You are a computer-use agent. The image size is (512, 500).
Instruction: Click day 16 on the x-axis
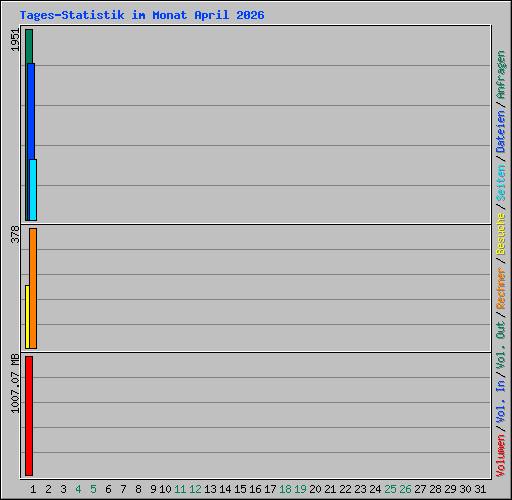[x=255, y=489]
